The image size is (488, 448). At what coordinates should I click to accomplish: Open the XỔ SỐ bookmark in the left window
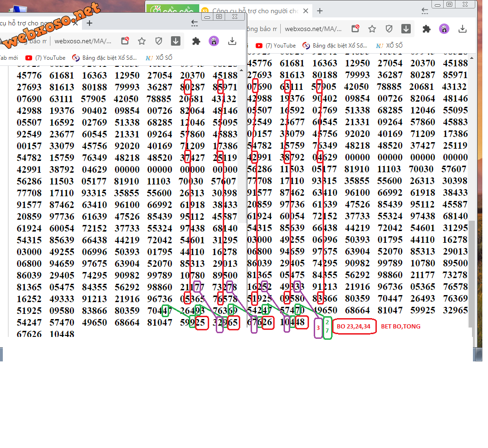(159, 58)
